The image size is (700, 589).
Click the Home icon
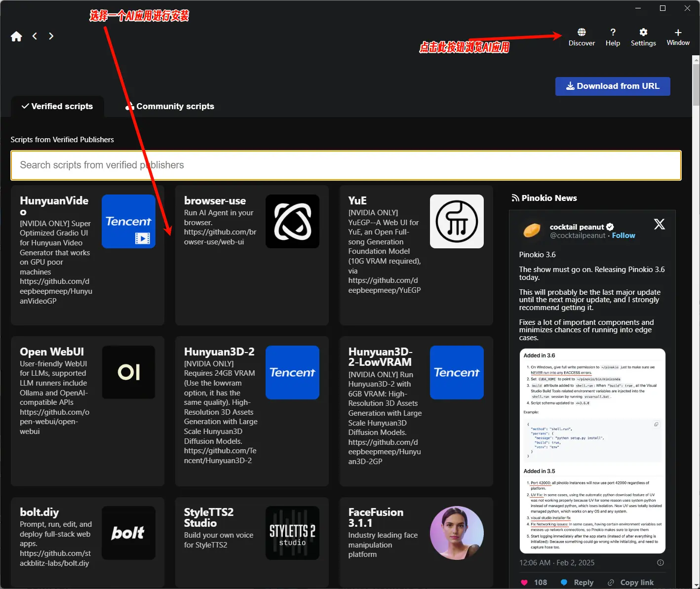16,37
